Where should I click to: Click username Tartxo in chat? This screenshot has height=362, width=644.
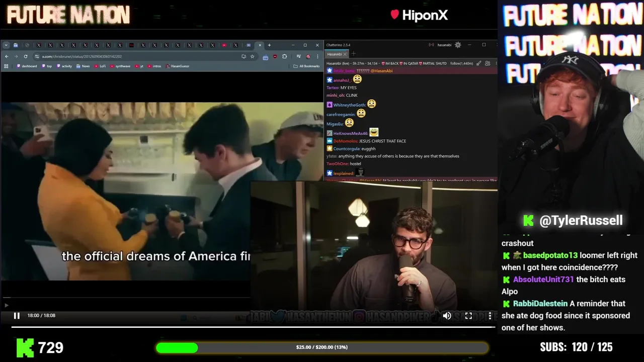click(x=333, y=88)
